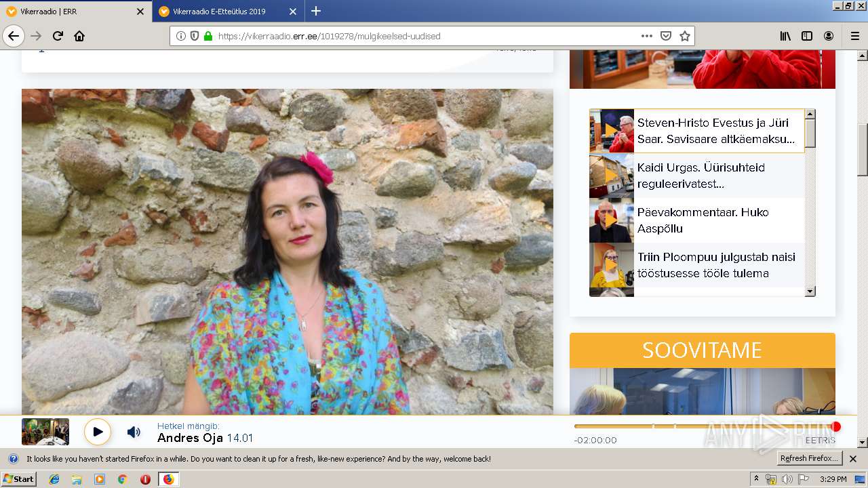Click the forward navigation arrow
This screenshot has width=868, height=488.
(x=37, y=36)
